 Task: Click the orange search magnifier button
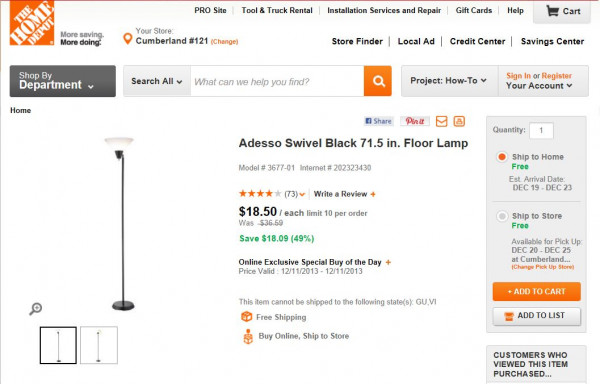[x=378, y=81]
